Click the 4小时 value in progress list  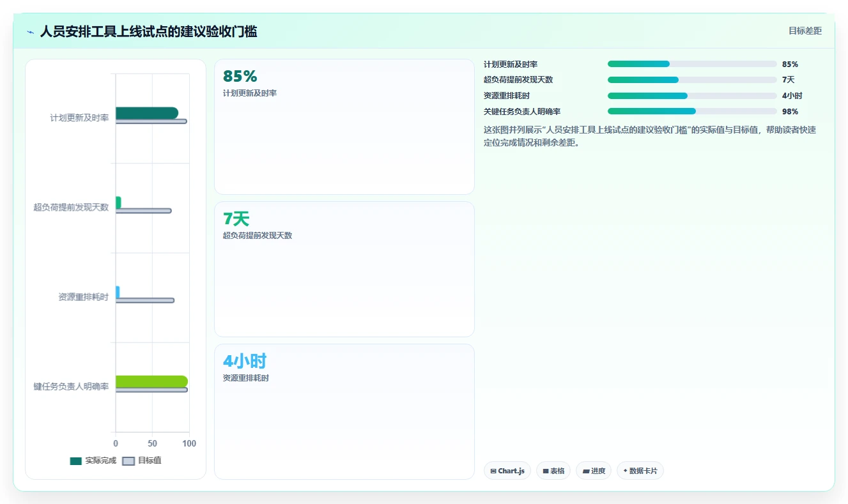tap(792, 96)
